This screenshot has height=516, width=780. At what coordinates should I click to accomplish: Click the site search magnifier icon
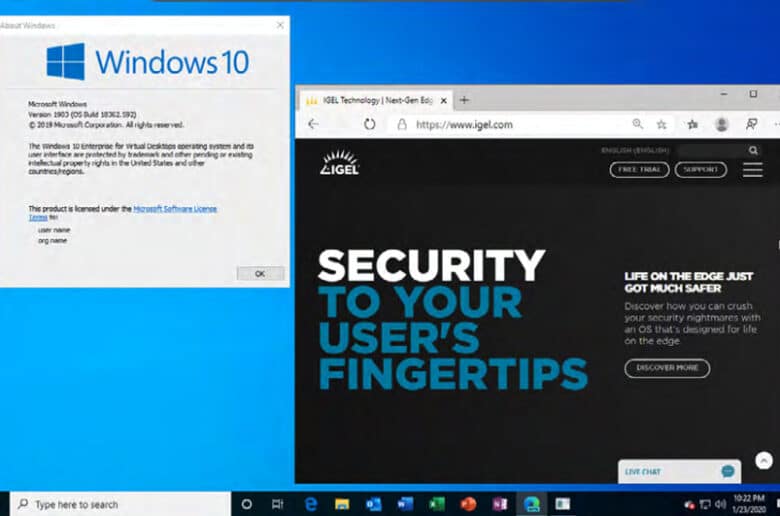[x=753, y=150]
